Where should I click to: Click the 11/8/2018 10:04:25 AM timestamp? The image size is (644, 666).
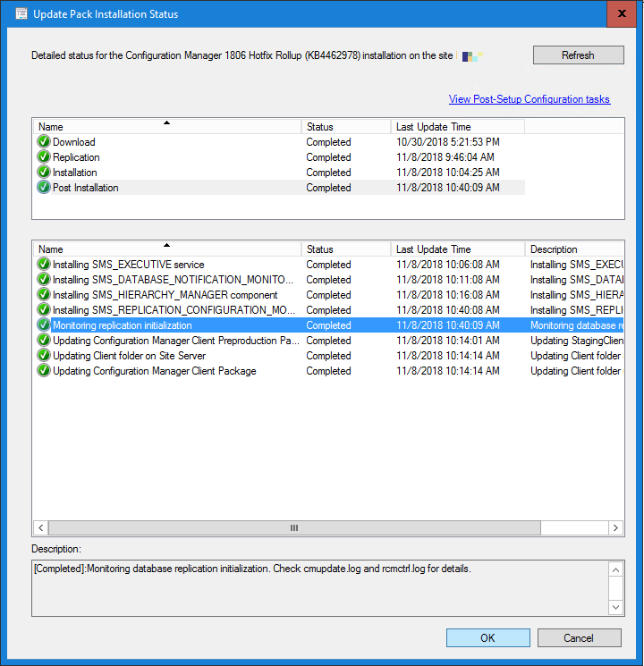[447, 173]
